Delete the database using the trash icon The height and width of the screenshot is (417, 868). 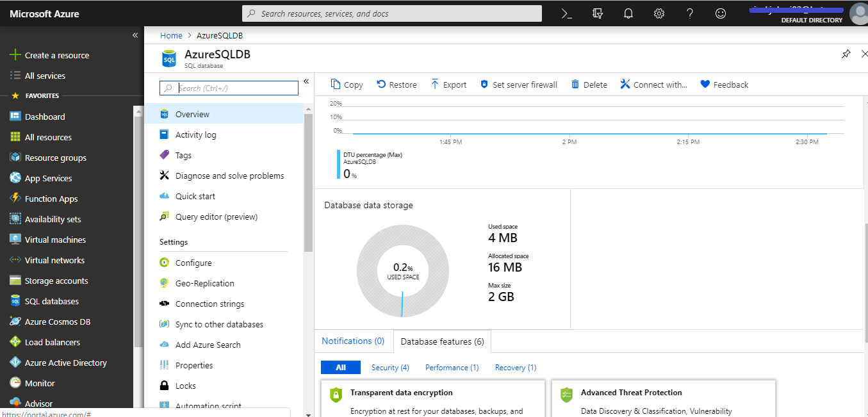click(588, 84)
